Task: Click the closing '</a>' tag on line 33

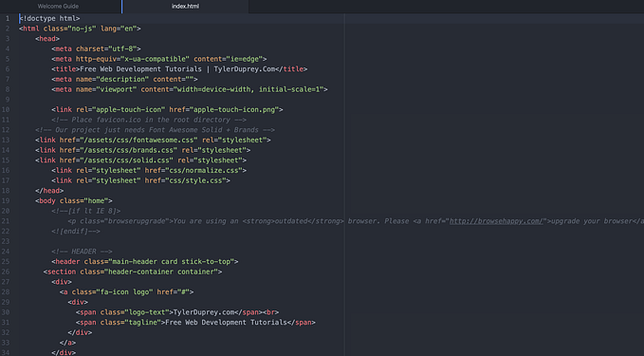Action: tap(67, 343)
